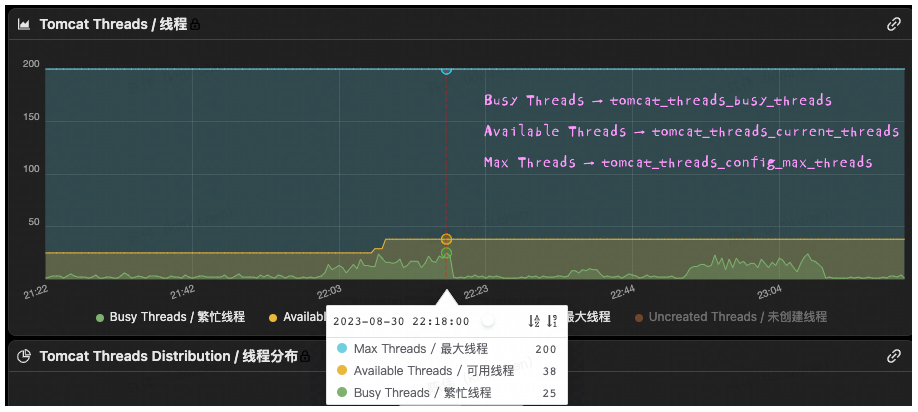Click Max Threads data point circle
The height and width of the screenshot is (412, 918).
[446, 69]
